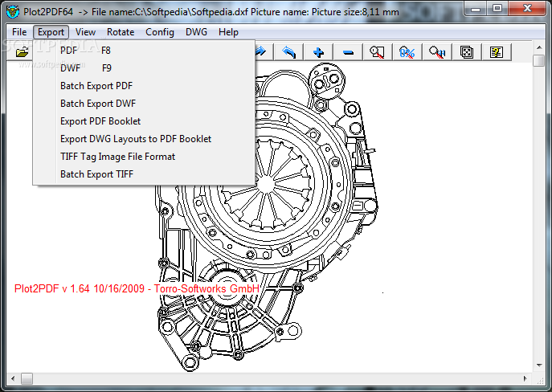Open the DWG menu
Screen dimensions: 552x392
click(x=196, y=32)
